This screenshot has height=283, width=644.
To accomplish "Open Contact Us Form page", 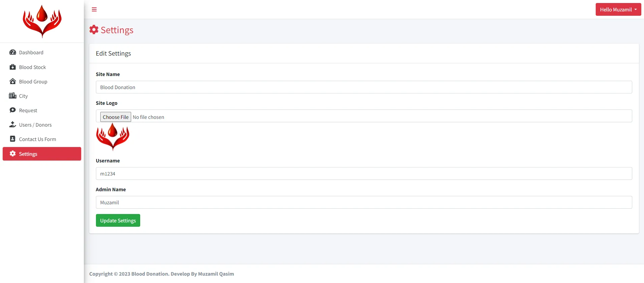I will pos(38,139).
